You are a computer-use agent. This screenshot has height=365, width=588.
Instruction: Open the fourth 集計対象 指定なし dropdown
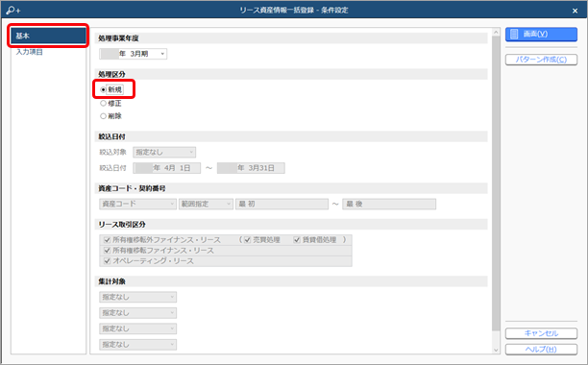tap(138, 345)
